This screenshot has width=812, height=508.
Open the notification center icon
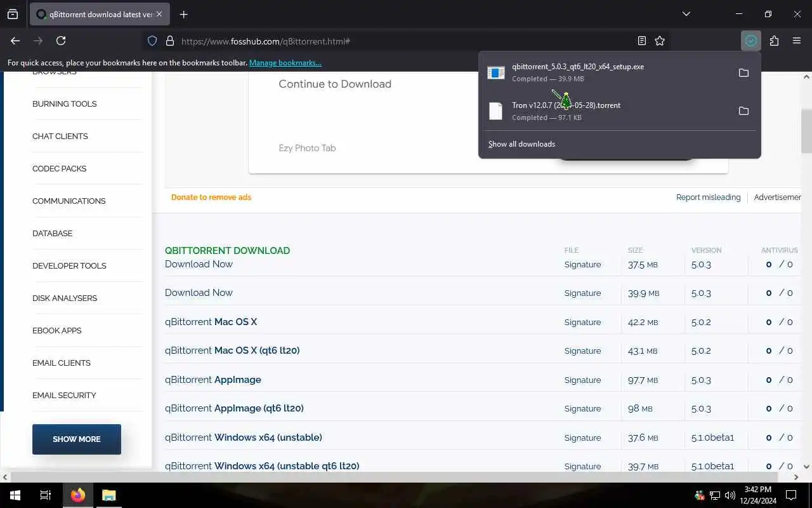coord(791,495)
